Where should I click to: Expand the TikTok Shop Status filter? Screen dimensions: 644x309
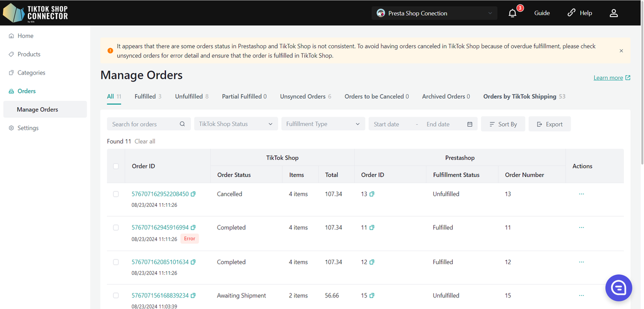pyautogui.click(x=236, y=124)
